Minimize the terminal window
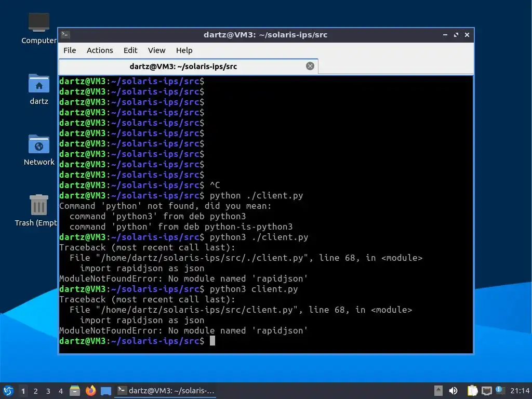 click(445, 35)
